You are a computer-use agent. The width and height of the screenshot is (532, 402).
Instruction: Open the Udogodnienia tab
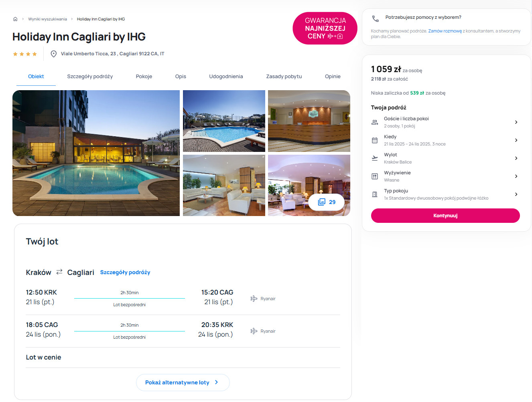(x=226, y=77)
